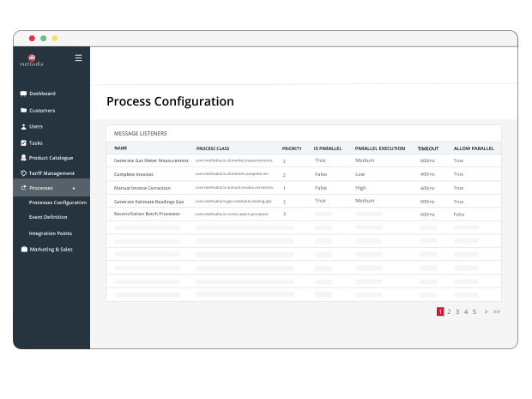The height and width of the screenshot is (399, 532).
Task: Collapse the Processes menu arrow
Action: click(73, 188)
